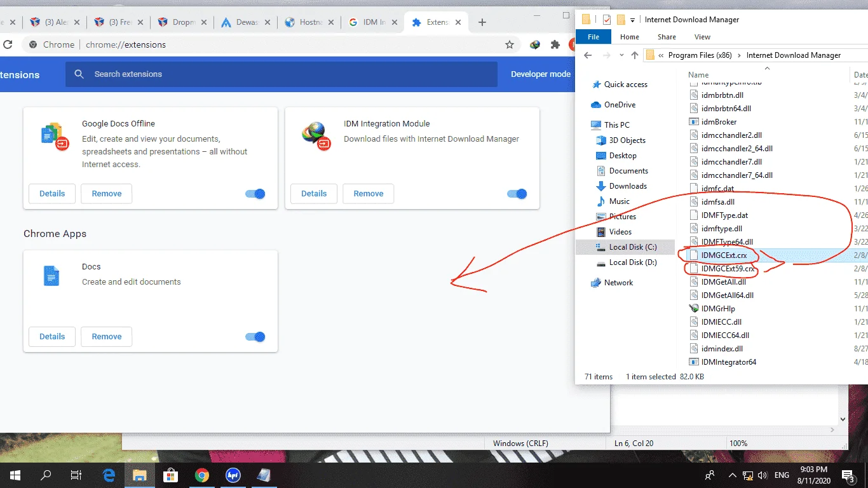Select the IDMGCExt.crx file
Viewport: 868px width, 488px height.
click(x=724, y=255)
